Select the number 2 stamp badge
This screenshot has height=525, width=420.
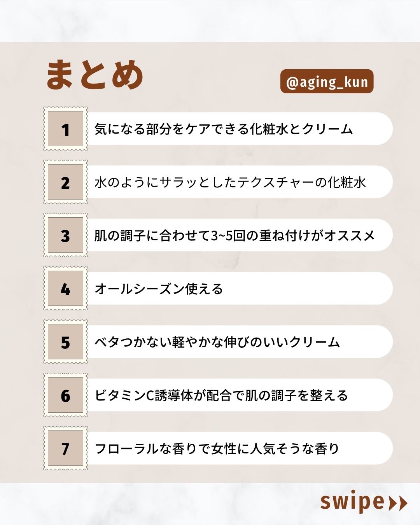point(65,182)
